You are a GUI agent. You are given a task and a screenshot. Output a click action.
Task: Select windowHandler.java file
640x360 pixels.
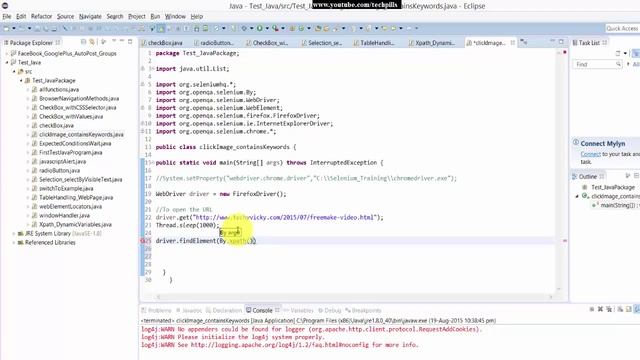coord(64,215)
